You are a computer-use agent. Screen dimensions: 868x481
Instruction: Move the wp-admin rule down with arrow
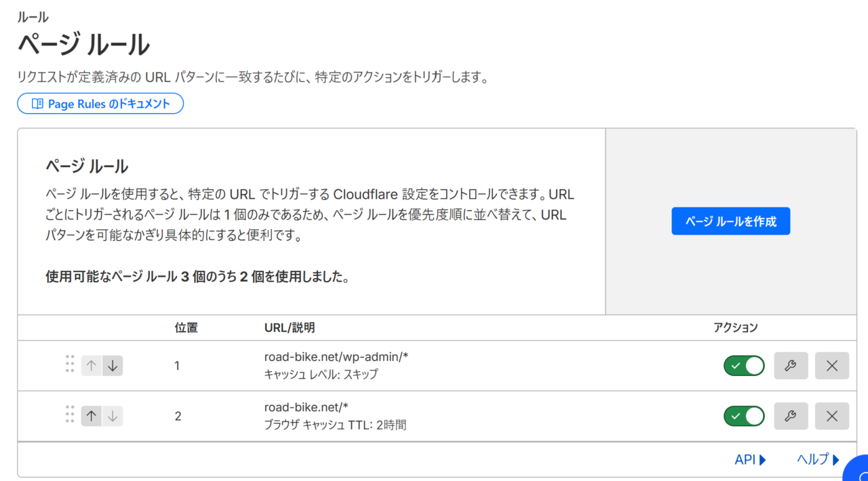point(113,366)
